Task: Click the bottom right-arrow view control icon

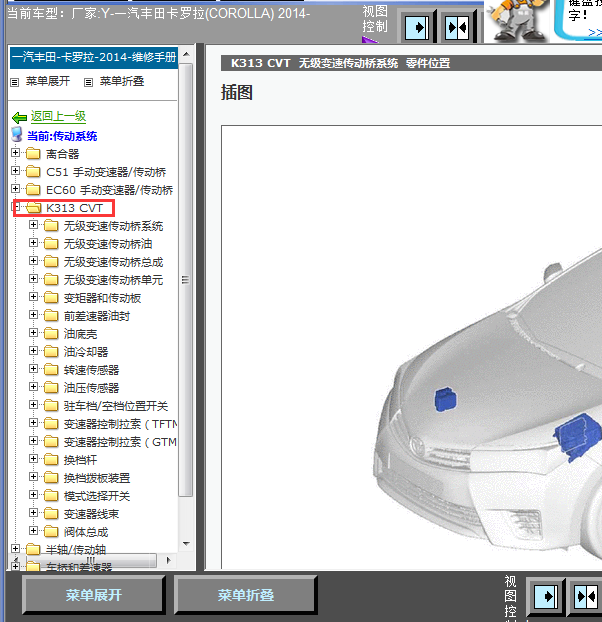Action: coord(546,596)
